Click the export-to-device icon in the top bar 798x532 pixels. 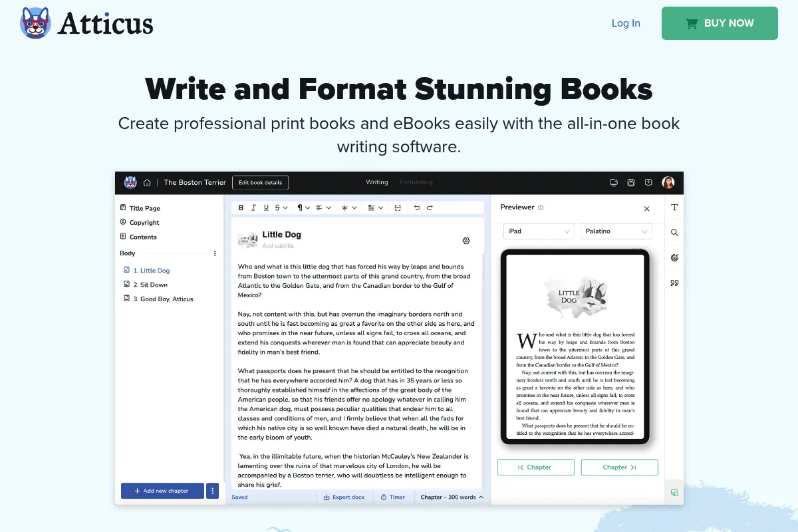(614, 182)
